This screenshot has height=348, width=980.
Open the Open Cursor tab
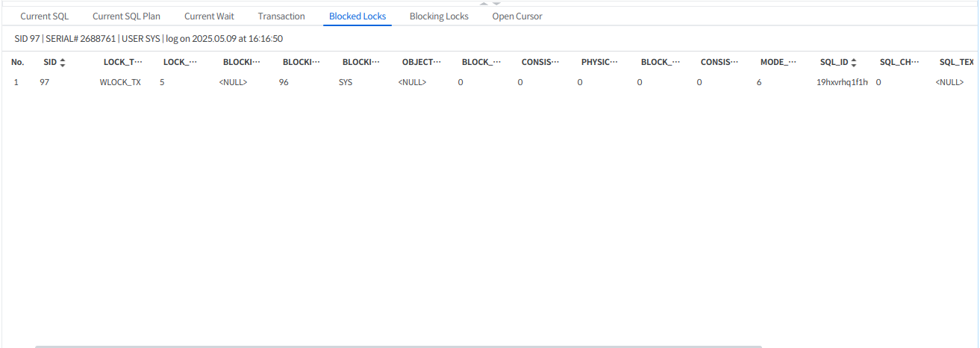click(517, 16)
